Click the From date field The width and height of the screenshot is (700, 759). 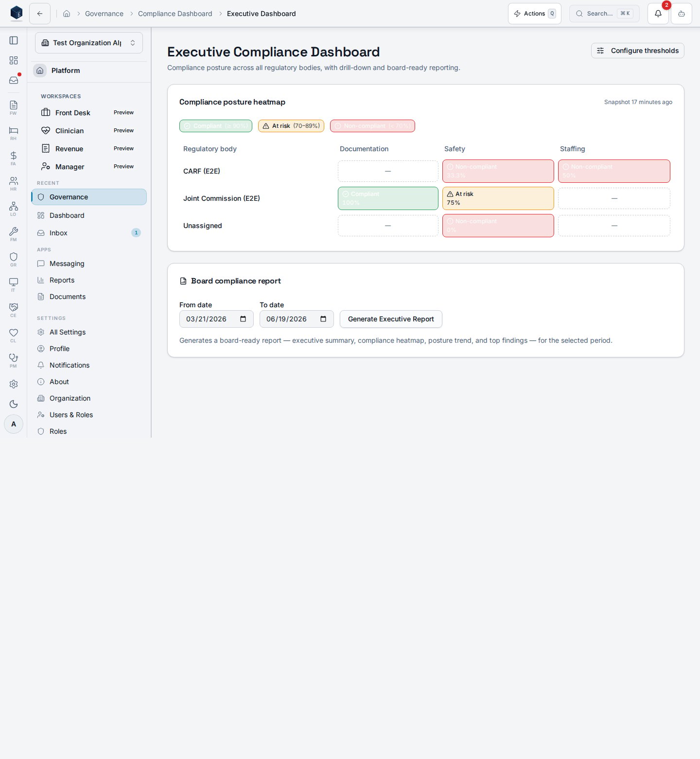click(x=216, y=319)
